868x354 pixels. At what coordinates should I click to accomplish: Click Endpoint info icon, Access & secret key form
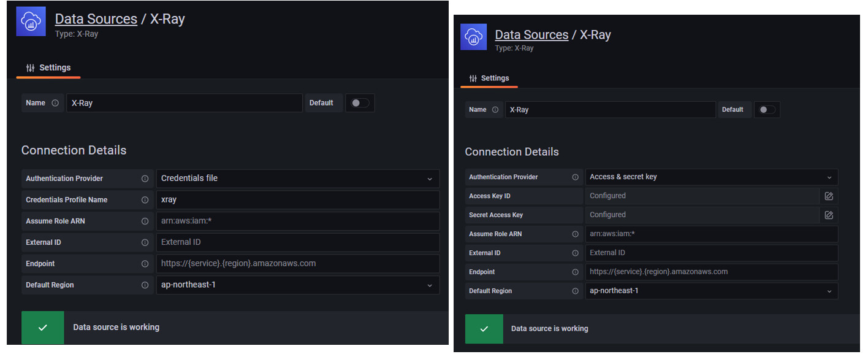point(575,272)
